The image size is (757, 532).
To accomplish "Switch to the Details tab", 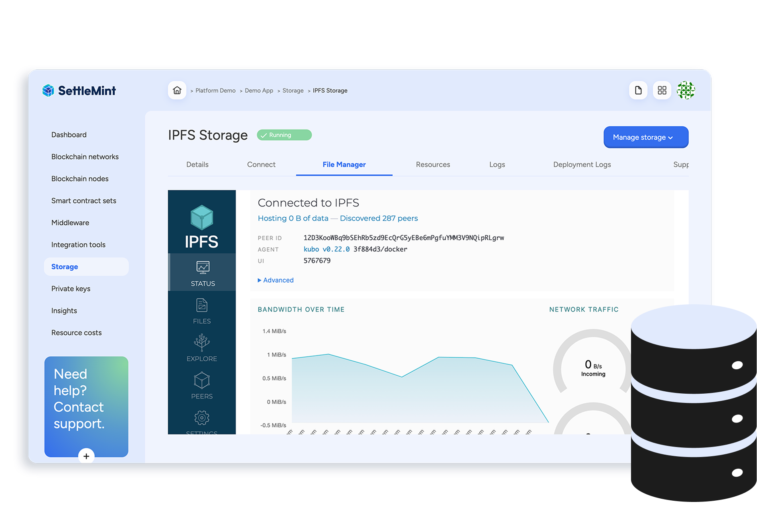I will 197,164.
